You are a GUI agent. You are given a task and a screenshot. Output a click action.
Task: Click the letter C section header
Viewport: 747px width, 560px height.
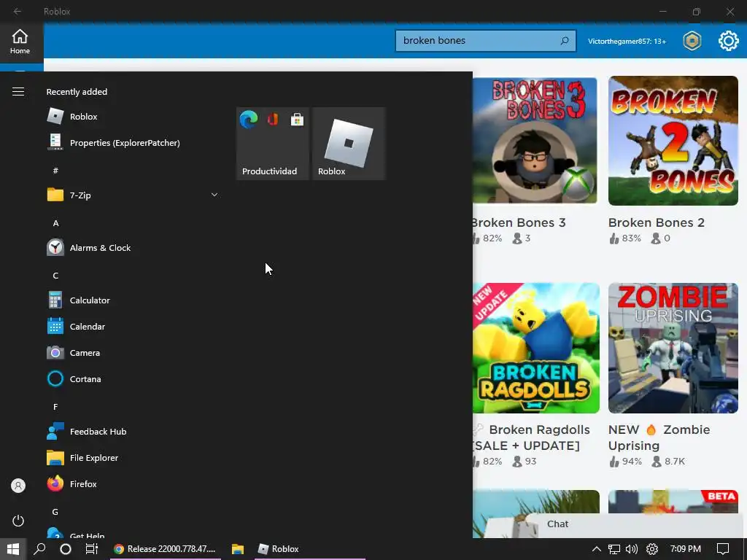pos(55,275)
